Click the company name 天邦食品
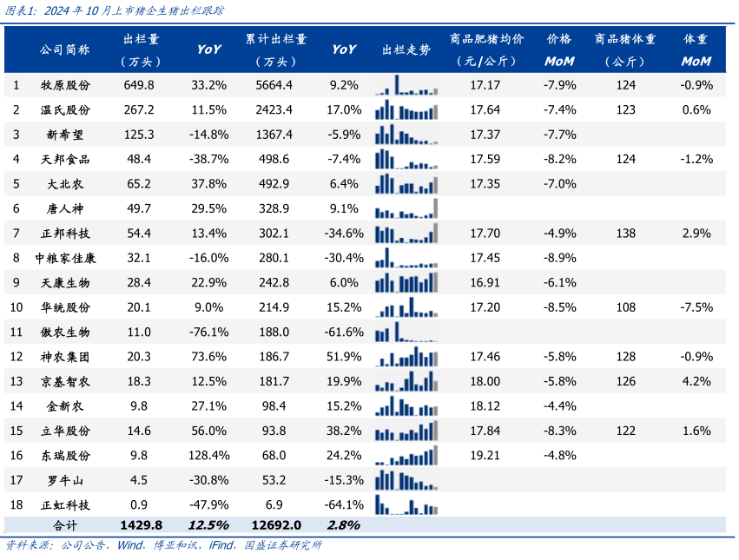 coord(66,159)
